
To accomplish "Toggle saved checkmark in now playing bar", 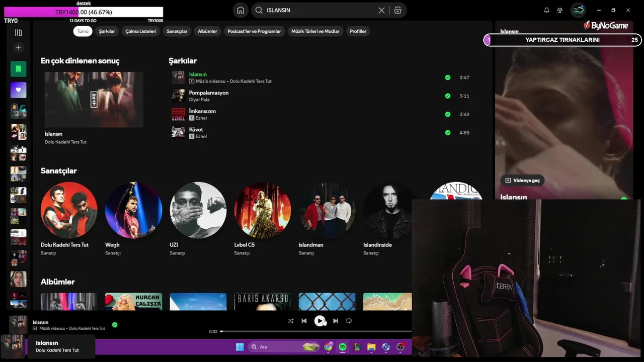I will 115,325.
